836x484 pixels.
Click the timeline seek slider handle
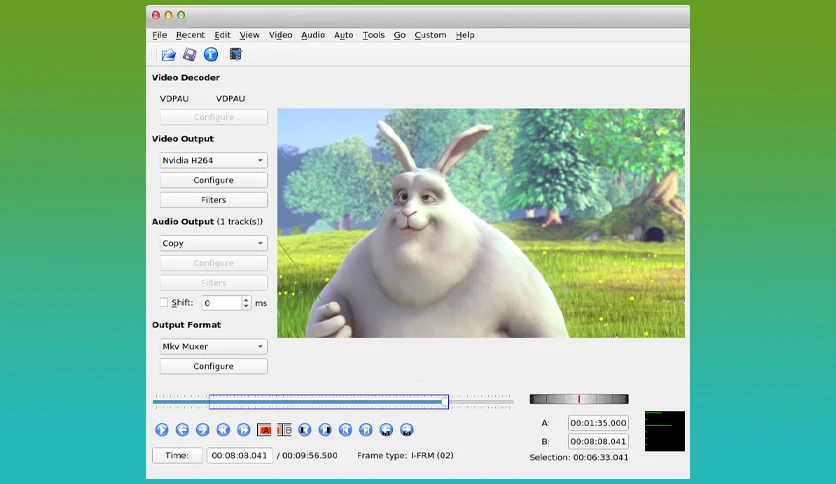point(445,402)
